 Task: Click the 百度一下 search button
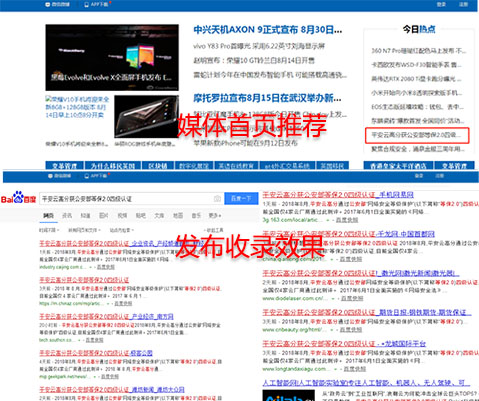[x=241, y=199]
